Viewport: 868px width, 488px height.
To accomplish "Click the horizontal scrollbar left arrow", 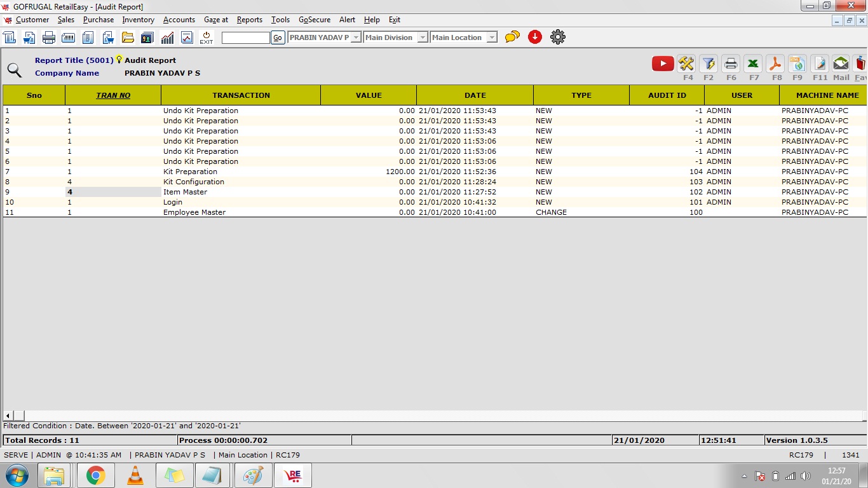I will (8, 416).
